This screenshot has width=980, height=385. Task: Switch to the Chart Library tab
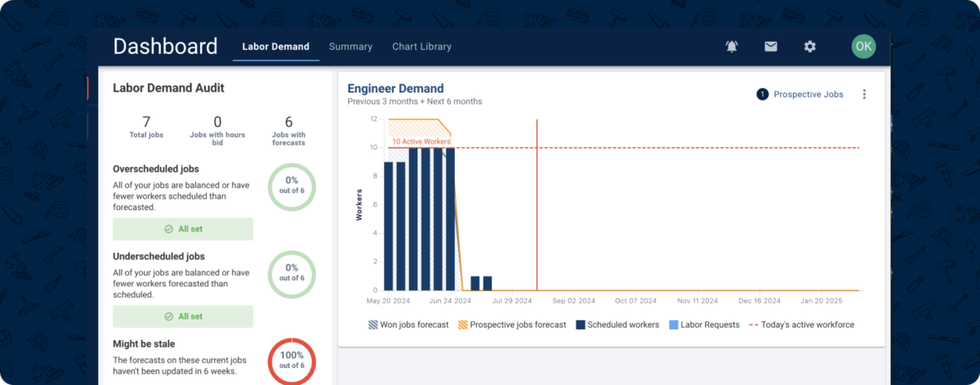(x=421, y=47)
